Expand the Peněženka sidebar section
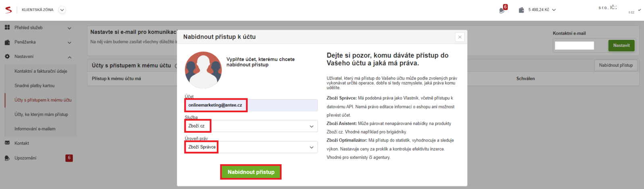Image resolution: width=644 pixels, height=189 pixels. coord(69,43)
